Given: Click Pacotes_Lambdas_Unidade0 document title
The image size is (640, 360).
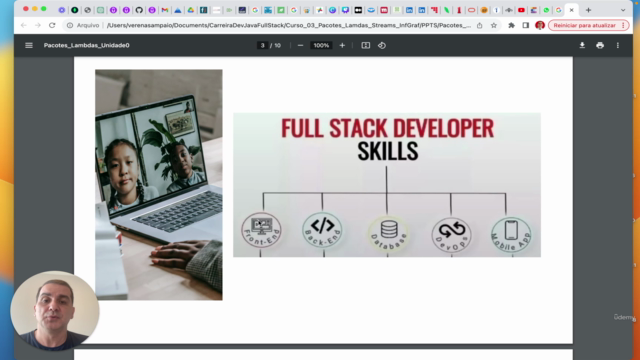Looking at the screenshot, I should tap(87, 45).
